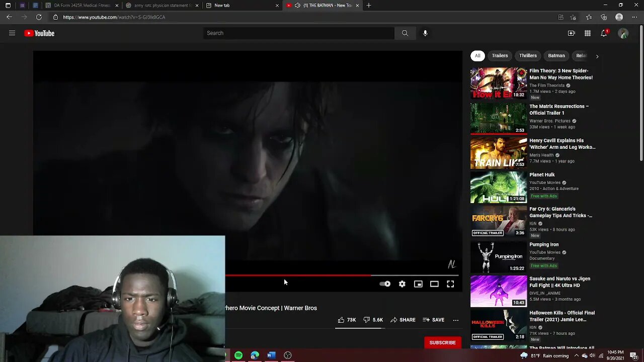This screenshot has width=644, height=362.
Task: Open the taskbar notification center icon
Action: (x=634, y=355)
